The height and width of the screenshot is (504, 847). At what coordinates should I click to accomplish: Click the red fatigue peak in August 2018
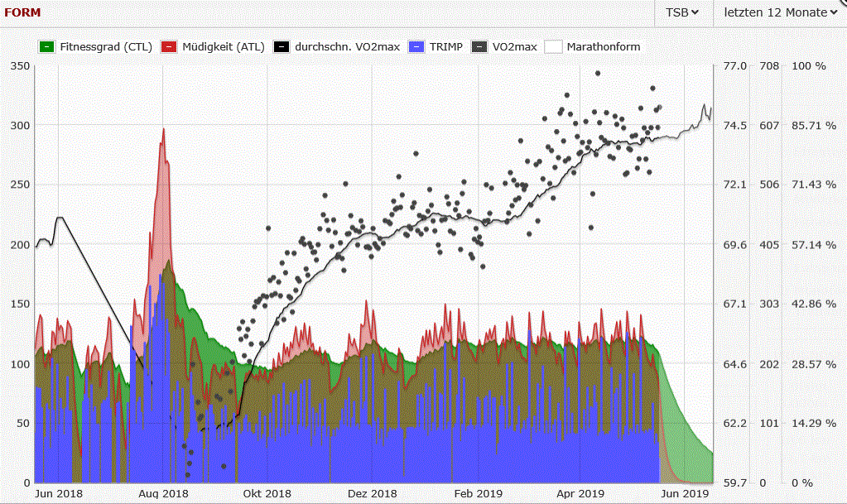[164, 130]
